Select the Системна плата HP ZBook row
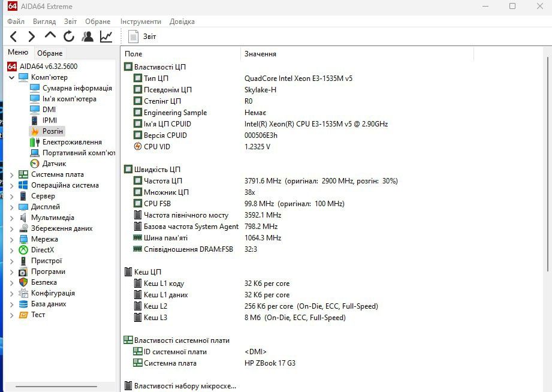 pos(215,363)
